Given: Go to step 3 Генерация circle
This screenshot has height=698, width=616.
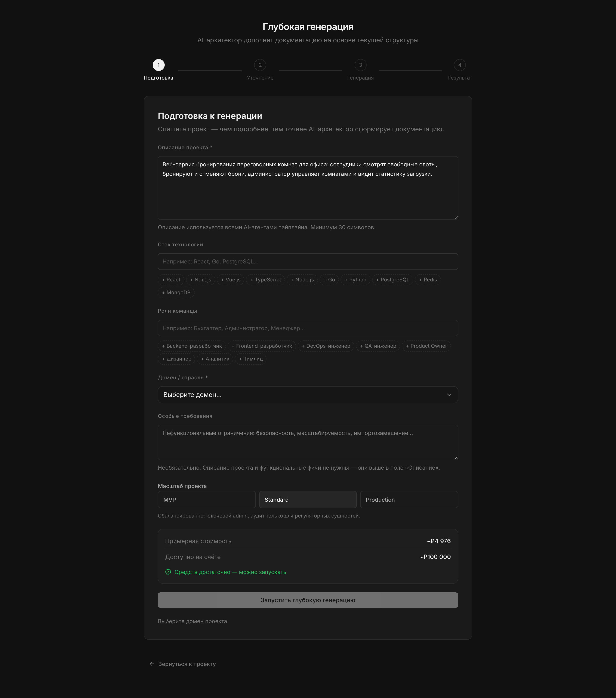Looking at the screenshot, I should [361, 65].
